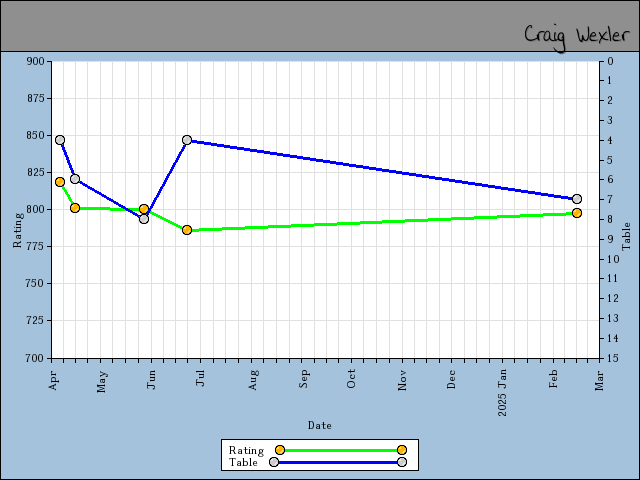Screen dimensions: 640x480
Task: Click the right gray marker in the legend
Action: coord(402,462)
